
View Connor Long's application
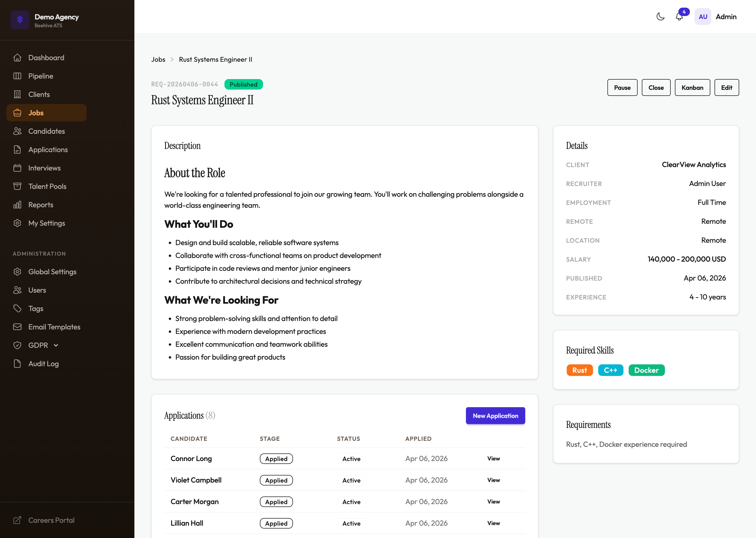[x=493, y=458]
